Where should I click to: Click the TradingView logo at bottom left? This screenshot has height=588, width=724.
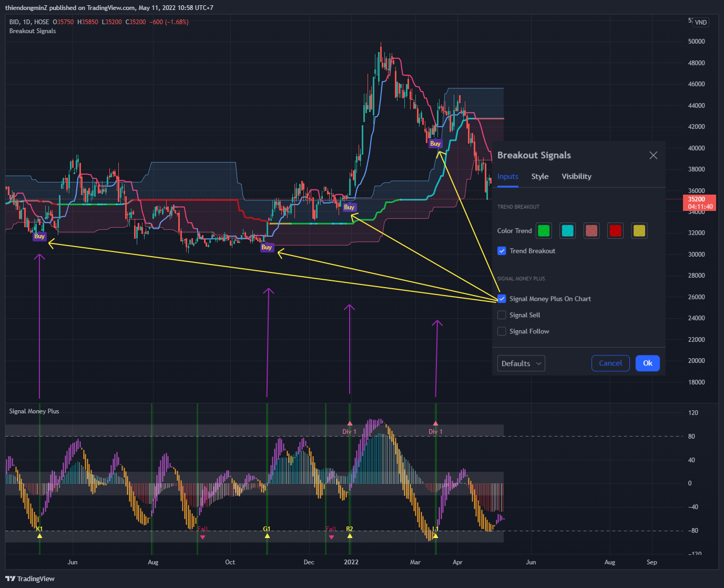(x=30, y=579)
